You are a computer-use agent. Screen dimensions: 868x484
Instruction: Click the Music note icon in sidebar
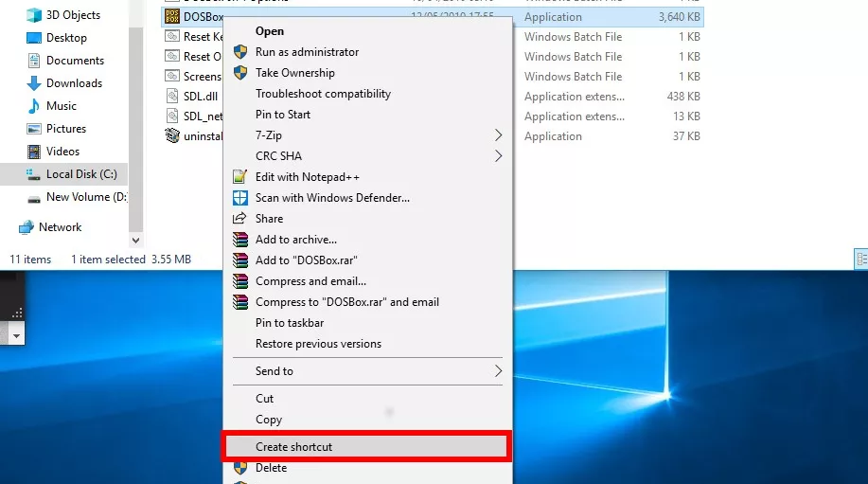[x=34, y=106]
